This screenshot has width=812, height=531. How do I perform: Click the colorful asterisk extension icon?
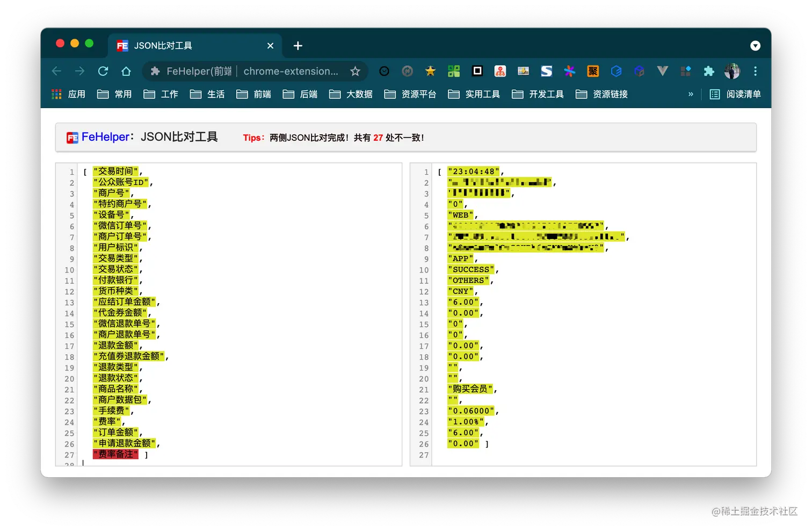tap(570, 71)
